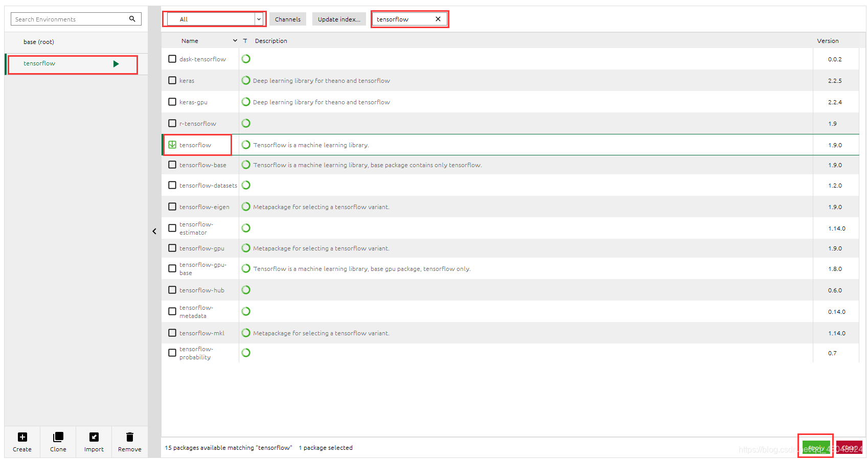The height and width of the screenshot is (459, 868).
Task: Open the All package filter dropdown
Action: pyautogui.click(x=215, y=19)
